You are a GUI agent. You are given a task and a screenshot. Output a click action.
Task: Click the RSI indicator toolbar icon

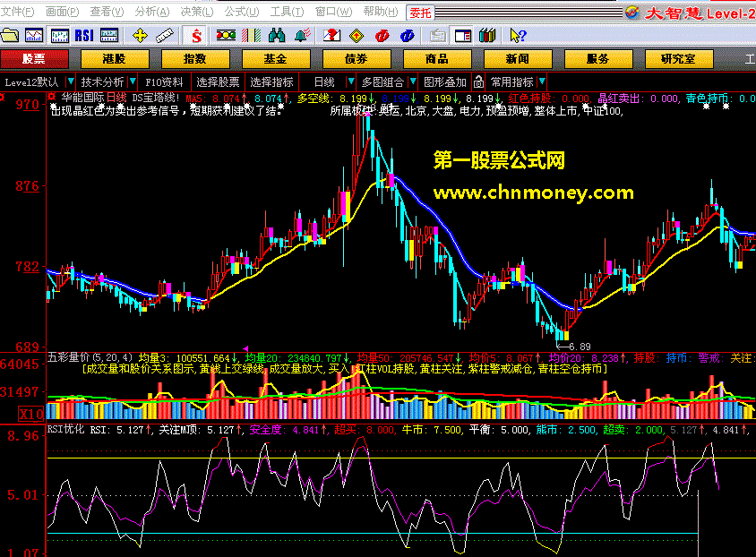click(84, 36)
